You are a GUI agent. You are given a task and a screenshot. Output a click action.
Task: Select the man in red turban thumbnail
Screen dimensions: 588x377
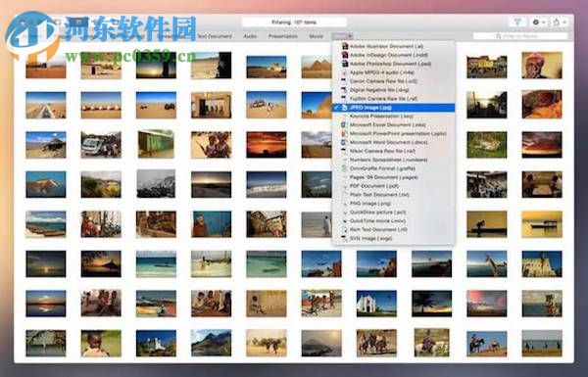tap(542, 66)
